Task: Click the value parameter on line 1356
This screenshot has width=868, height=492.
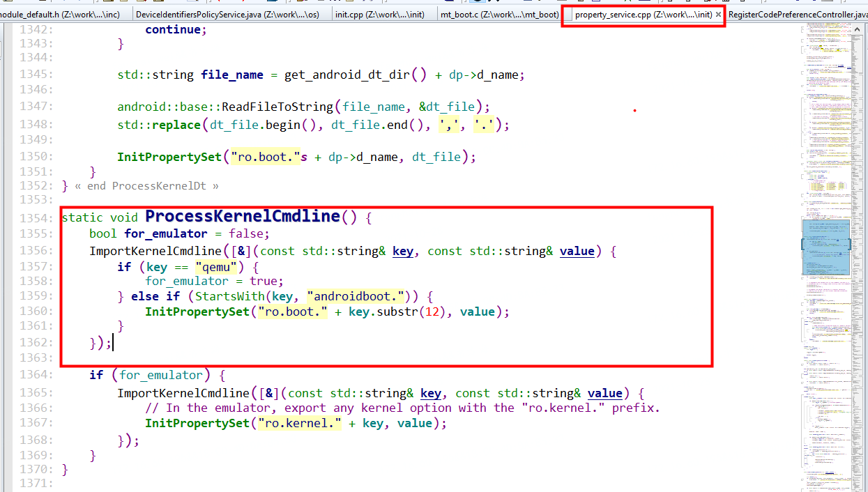Action: tap(577, 251)
